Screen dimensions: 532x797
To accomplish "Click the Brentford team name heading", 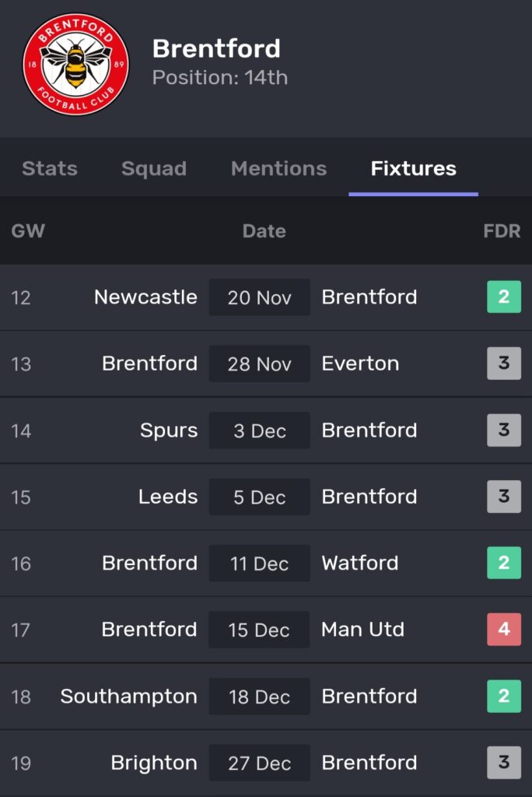I will pyautogui.click(x=216, y=48).
